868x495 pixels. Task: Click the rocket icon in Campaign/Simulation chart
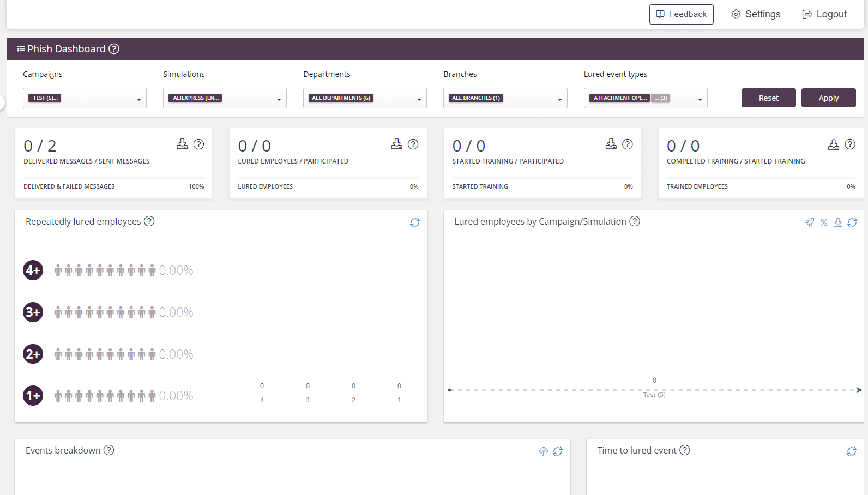[x=810, y=222]
